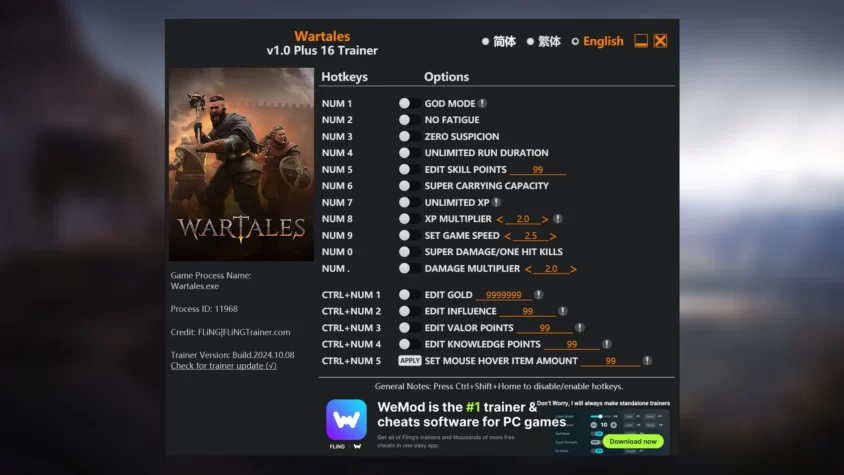Click the Hotkeys column header
Screen dimensions: 844x475
(x=344, y=76)
